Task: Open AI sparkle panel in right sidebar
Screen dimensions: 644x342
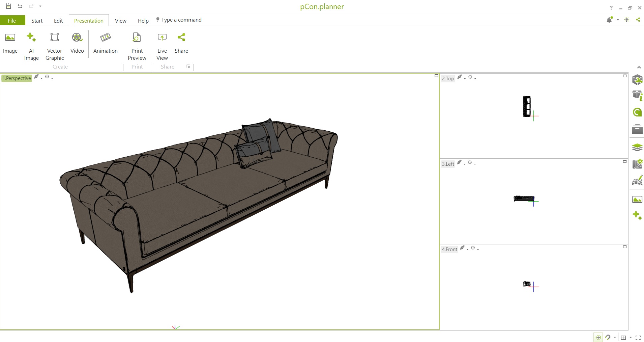Action: tap(637, 215)
